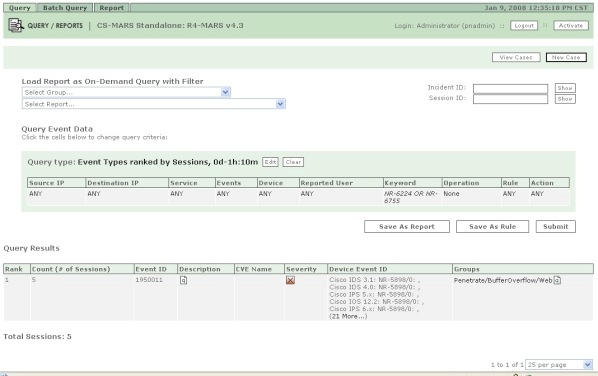This screenshot has width=598, height=376.
Task: Open the event Description detail icon
Action: coord(183,280)
